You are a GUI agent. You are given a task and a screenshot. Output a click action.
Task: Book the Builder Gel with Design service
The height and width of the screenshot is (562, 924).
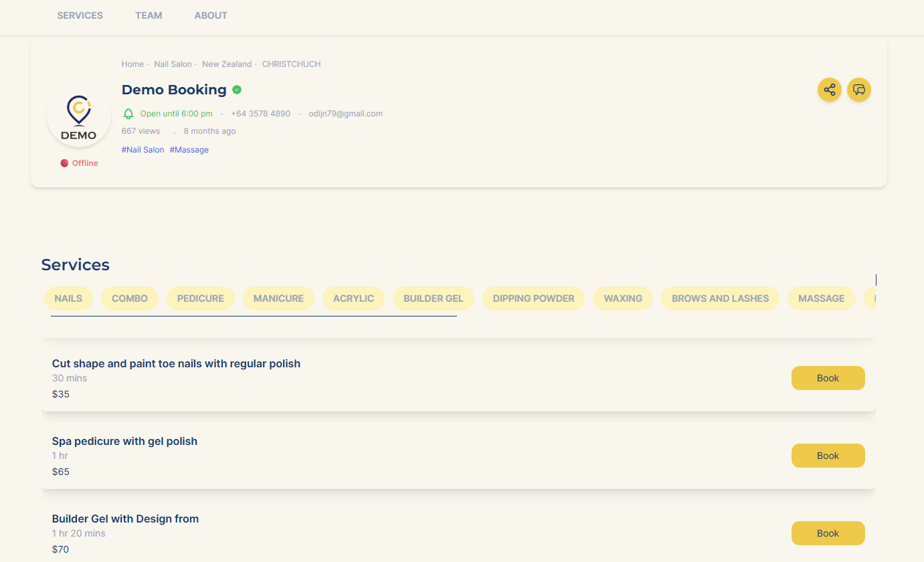click(828, 533)
